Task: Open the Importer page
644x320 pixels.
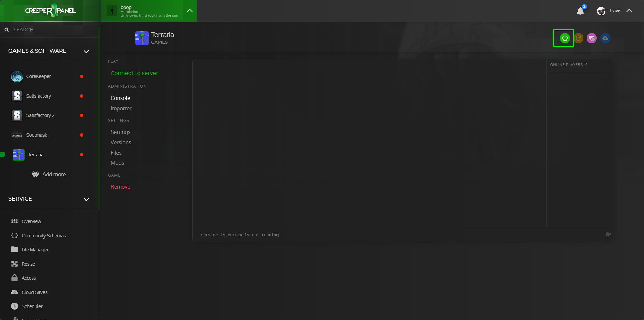Action: [x=121, y=108]
